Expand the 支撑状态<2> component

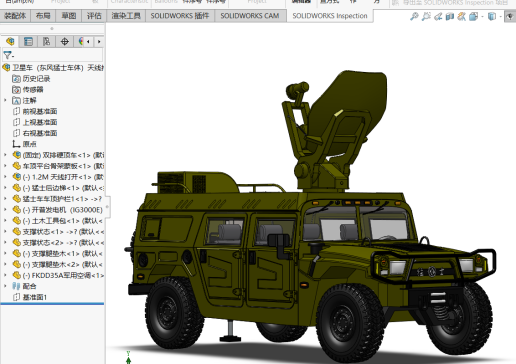tap(5, 243)
